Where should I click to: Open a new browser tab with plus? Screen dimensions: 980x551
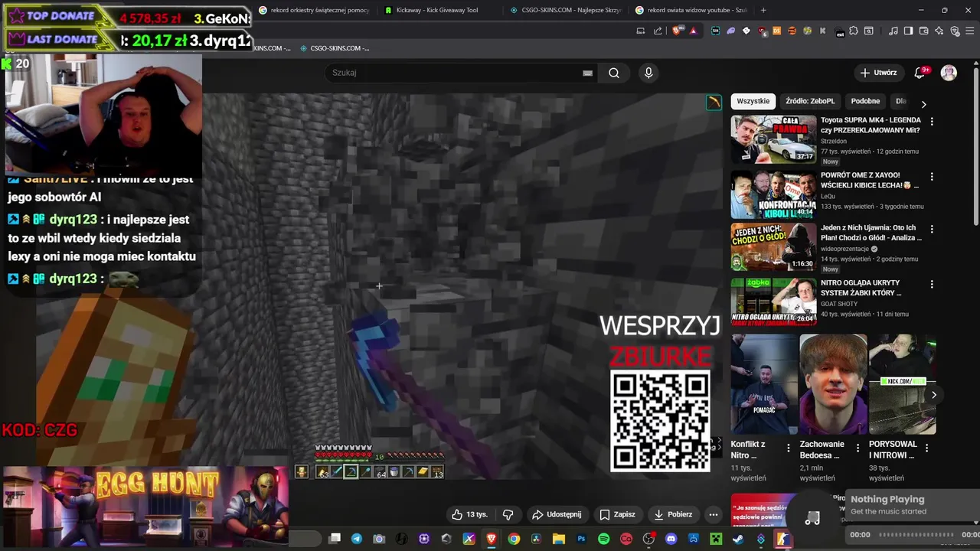(763, 10)
